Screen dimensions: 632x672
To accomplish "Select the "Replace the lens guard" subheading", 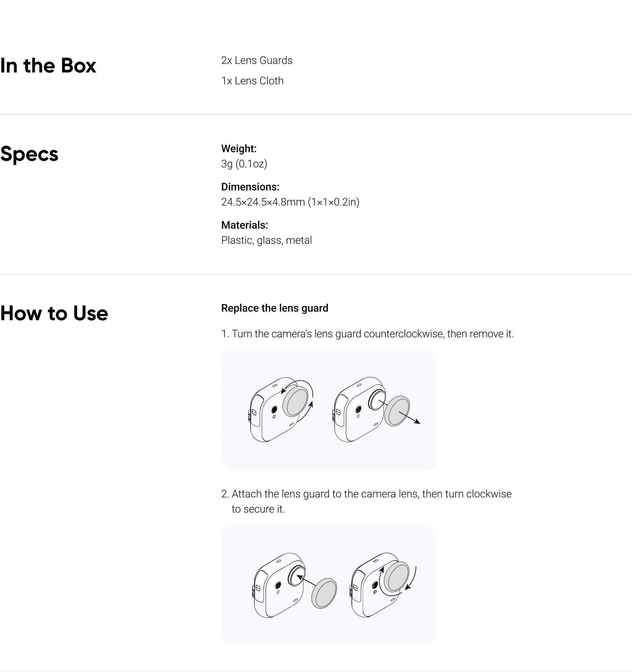I will tap(274, 308).
